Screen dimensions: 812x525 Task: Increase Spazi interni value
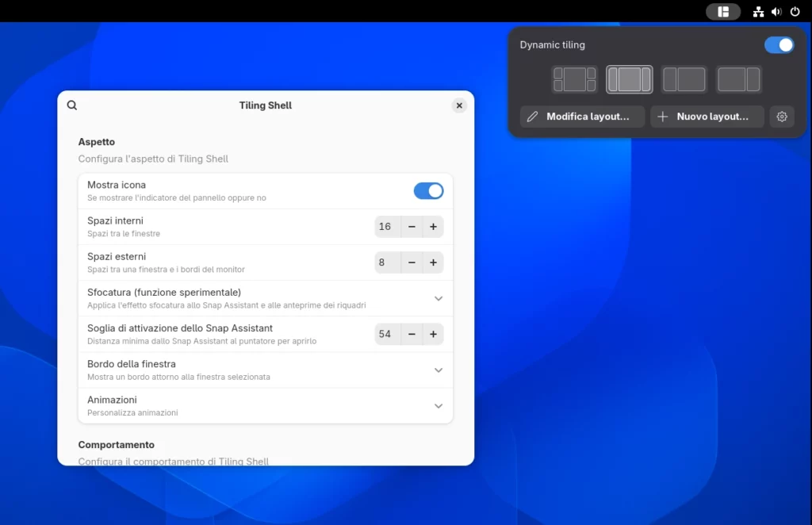[433, 227]
